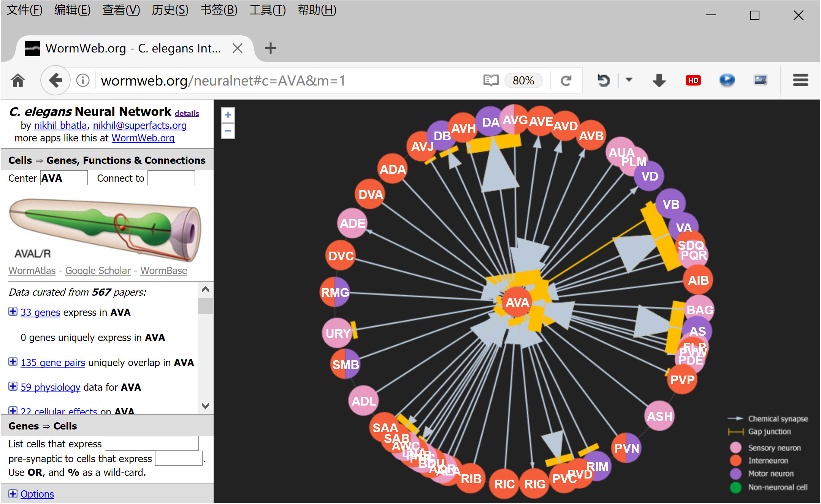Viewport: 821px width, 504px height.
Task: Open the WormAtlas link
Action: pyautogui.click(x=32, y=271)
